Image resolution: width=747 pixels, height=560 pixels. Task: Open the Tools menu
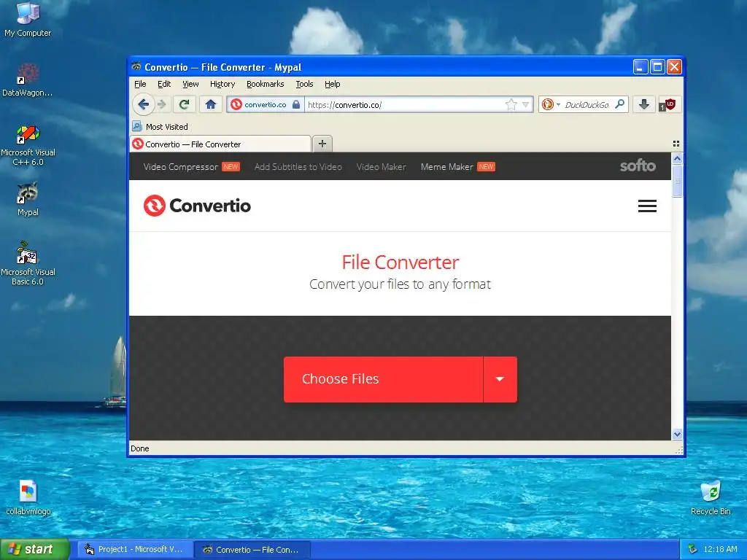[x=304, y=84]
